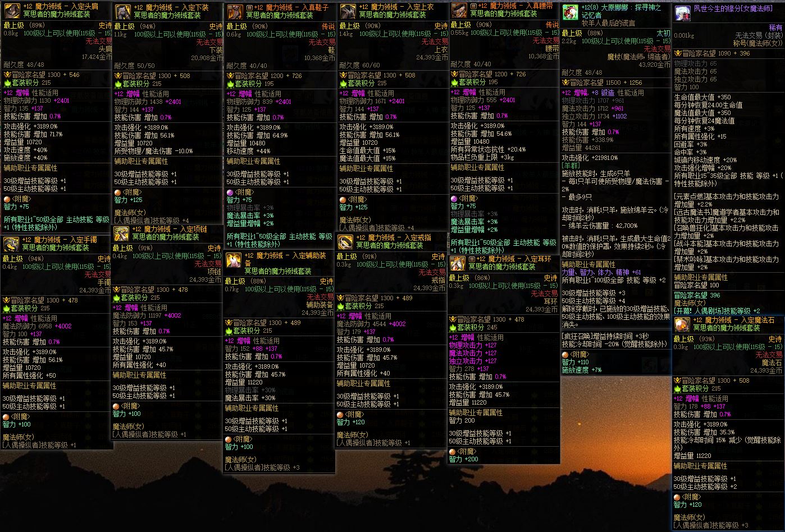Click the 入真腰带 belt item icon
Image resolution: width=785 pixels, height=532 pixels.
coord(459,11)
